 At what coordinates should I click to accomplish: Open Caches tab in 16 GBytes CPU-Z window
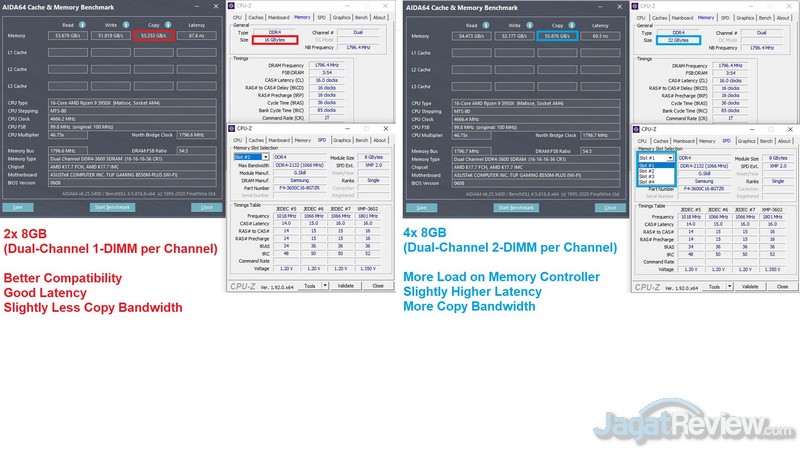(256, 17)
